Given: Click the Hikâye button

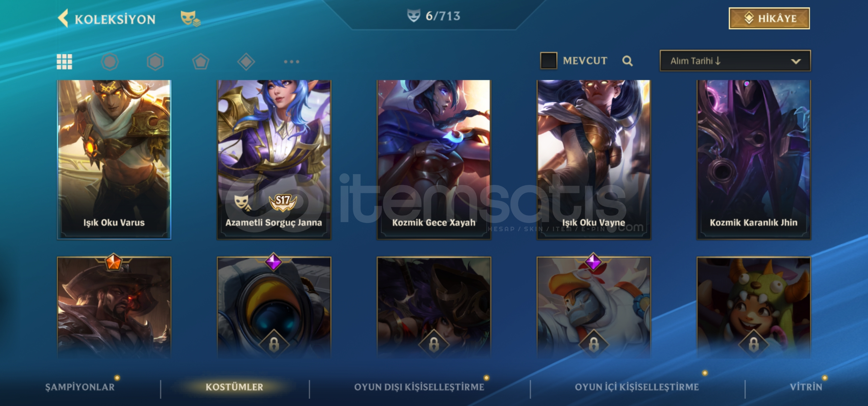Looking at the screenshot, I should 769,18.
